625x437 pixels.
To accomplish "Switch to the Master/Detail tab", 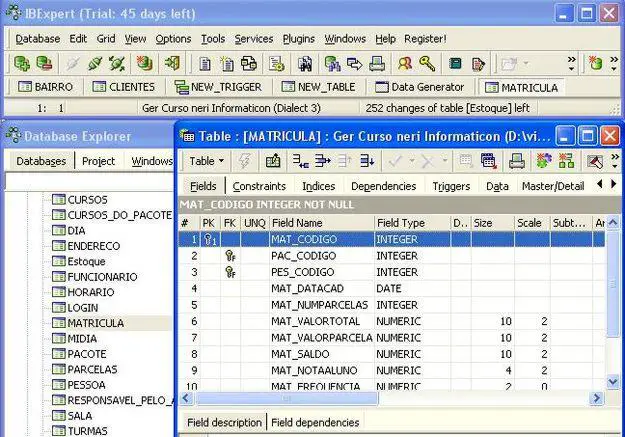I will (553, 186).
